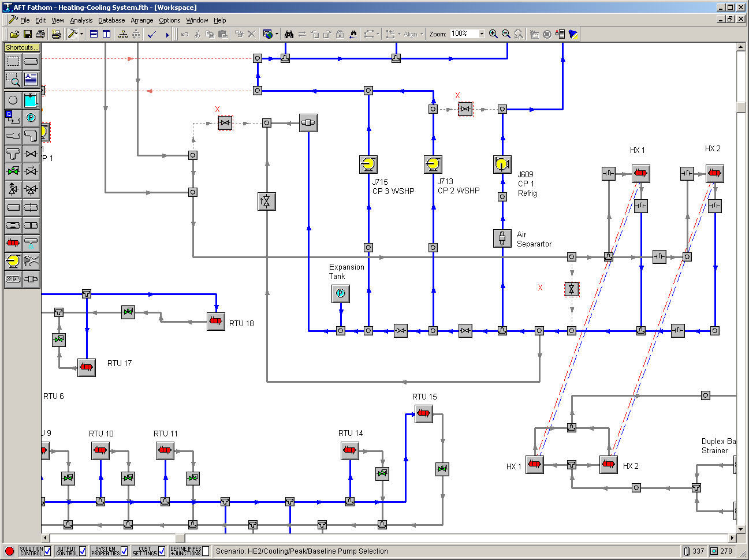Open the Align dropdown on the toolbar
This screenshot has height=560, width=749.
pos(423,33)
